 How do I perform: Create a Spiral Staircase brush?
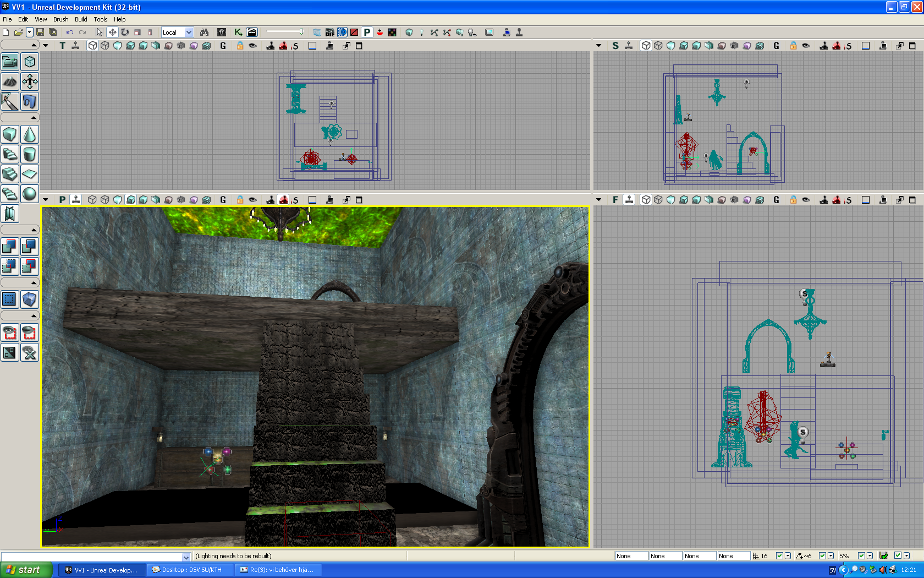coord(10,194)
